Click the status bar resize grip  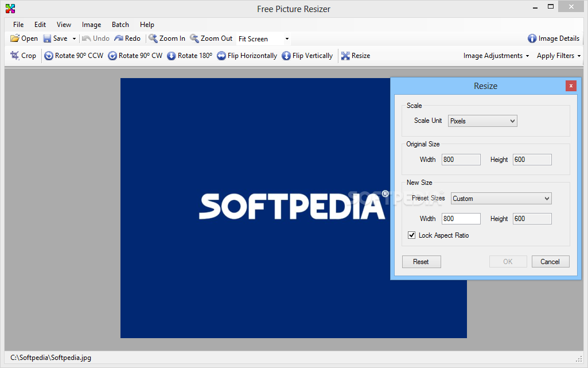[x=579, y=359]
